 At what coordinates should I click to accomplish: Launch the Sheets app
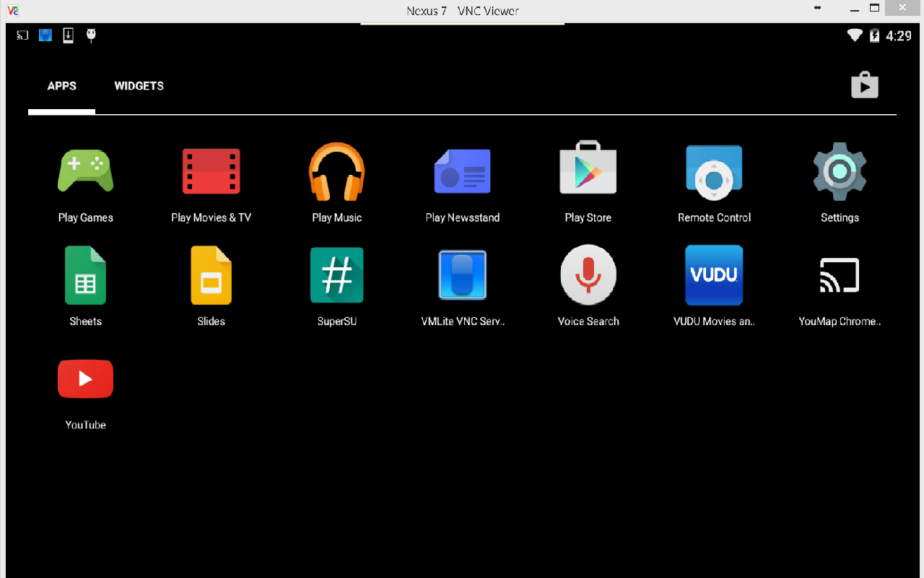pos(85,275)
